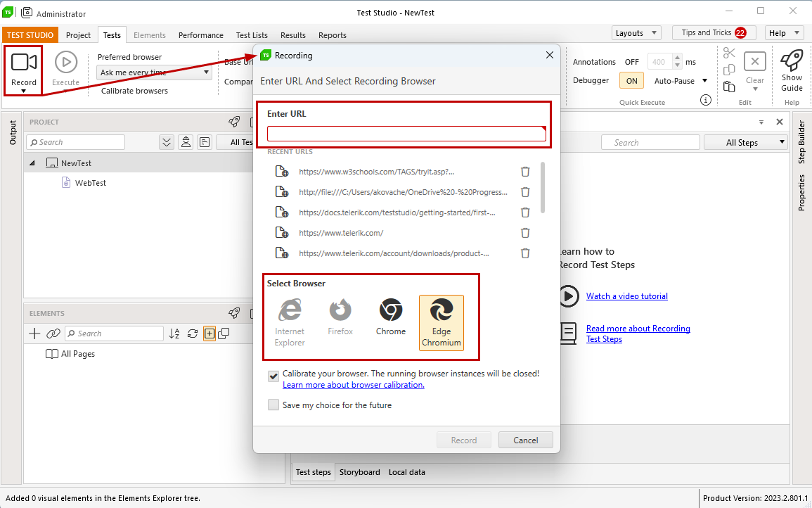The height and width of the screenshot is (508, 812).
Task: Switch to Storyboard tab
Action: click(360, 472)
